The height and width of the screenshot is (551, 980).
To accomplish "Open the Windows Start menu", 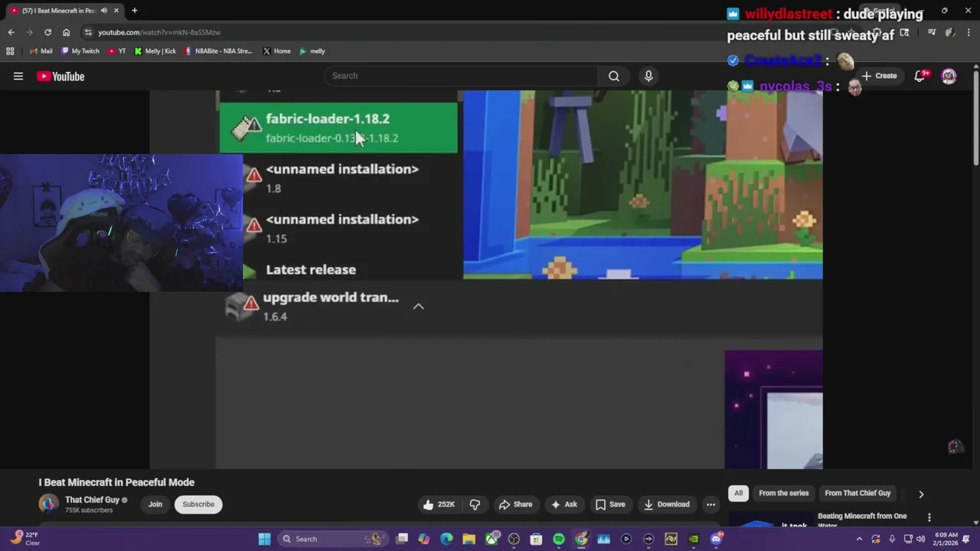I will point(264,539).
